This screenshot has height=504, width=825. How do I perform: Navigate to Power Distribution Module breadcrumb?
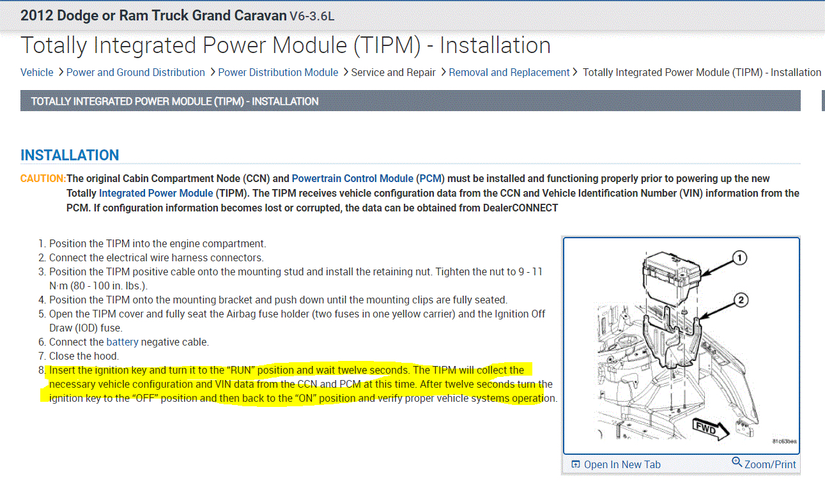(278, 72)
